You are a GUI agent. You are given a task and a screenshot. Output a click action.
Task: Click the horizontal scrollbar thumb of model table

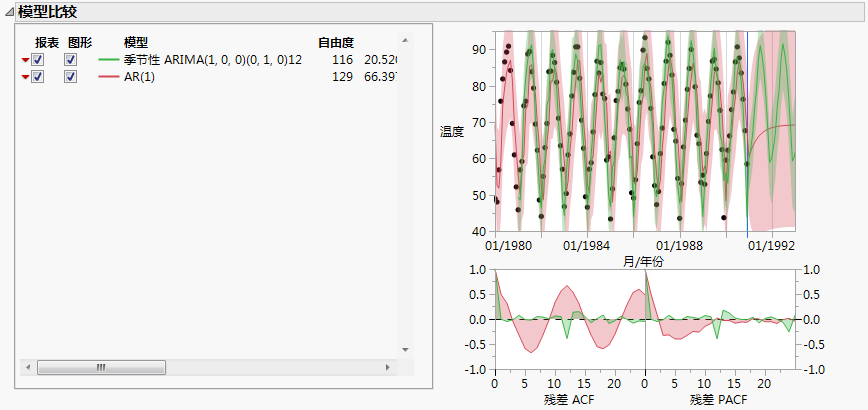point(101,367)
